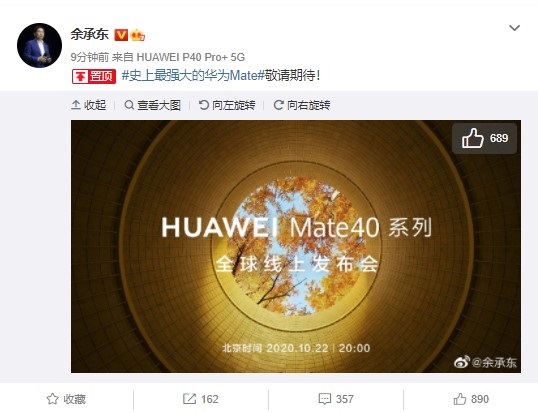Click the orange V verified badge
This screenshot has height=413, width=538.
[x=121, y=35]
